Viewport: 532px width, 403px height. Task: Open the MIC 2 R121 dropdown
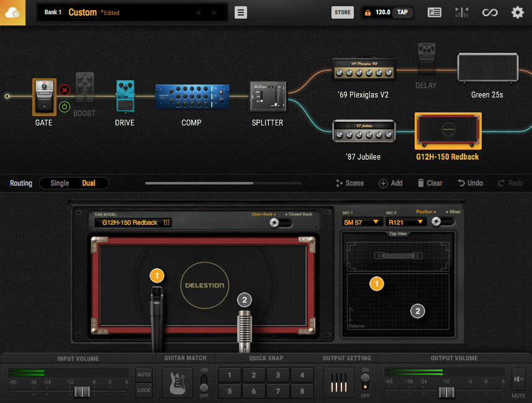[x=407, y=222]
